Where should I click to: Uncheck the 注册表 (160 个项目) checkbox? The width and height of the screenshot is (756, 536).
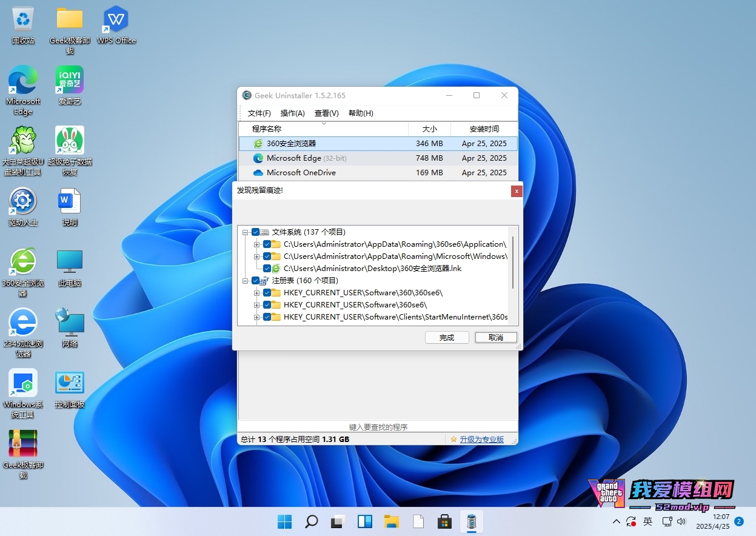pos(255,281)
